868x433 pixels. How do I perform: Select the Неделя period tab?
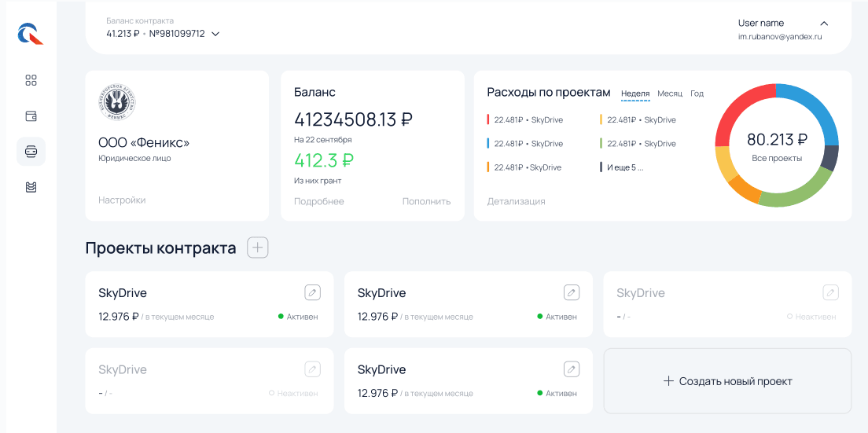[635, 94]
